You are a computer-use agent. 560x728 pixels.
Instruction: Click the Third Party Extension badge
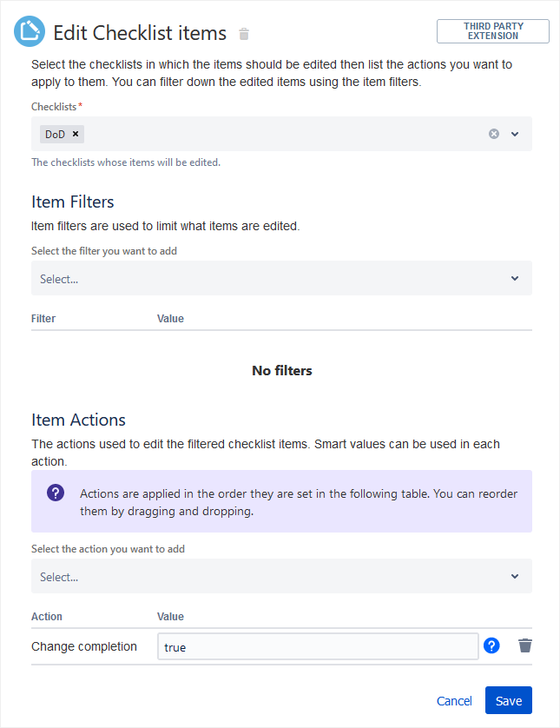click(492, 31)
